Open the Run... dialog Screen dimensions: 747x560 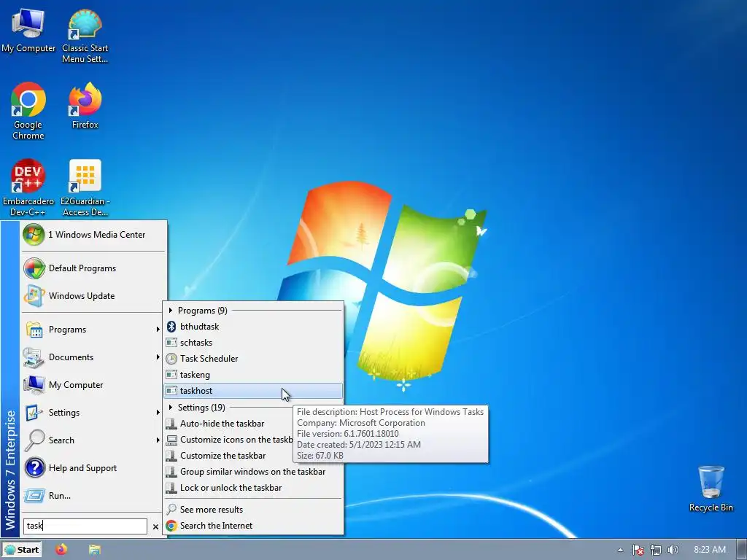(x=91, y=496)
